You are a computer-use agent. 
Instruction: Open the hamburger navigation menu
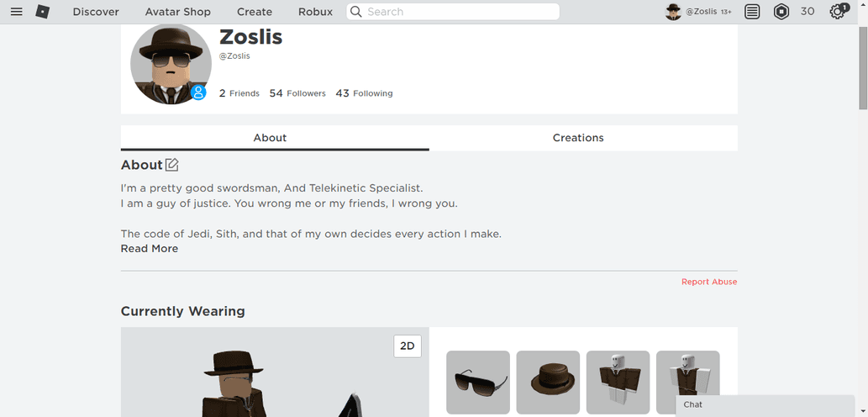17,12
